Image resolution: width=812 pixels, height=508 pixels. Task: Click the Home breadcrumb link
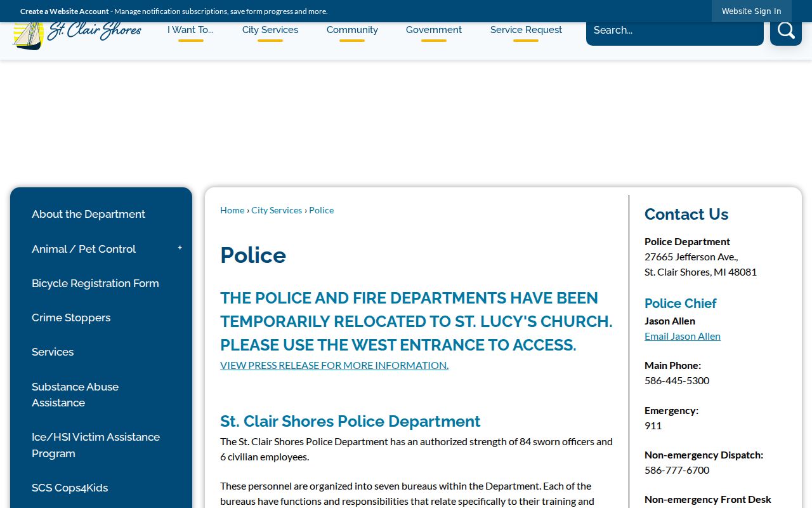(232, 210)
